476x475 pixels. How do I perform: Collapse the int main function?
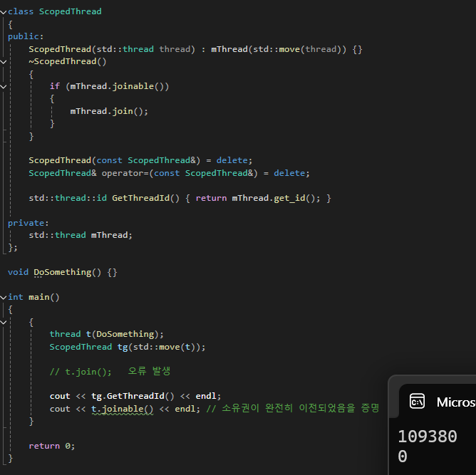click(4, 298)
